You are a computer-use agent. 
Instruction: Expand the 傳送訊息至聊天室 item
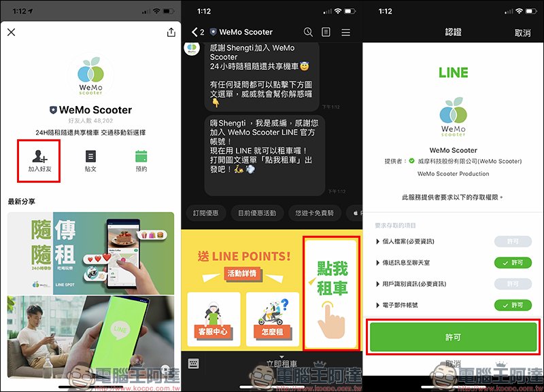tap(403, 263)
